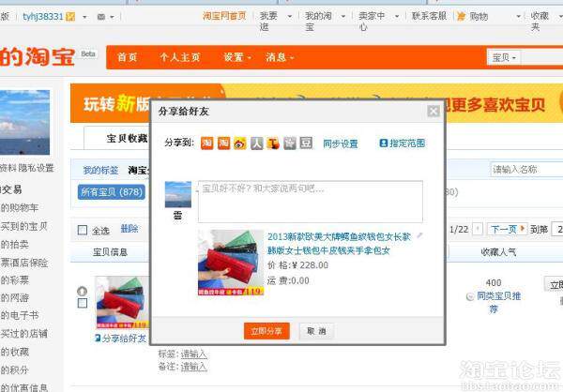Image resolution: width=563 pixels, height=392 pixels.
Task: Click the previous page arrow beside 1/22
Action: (x=478, y=229)
